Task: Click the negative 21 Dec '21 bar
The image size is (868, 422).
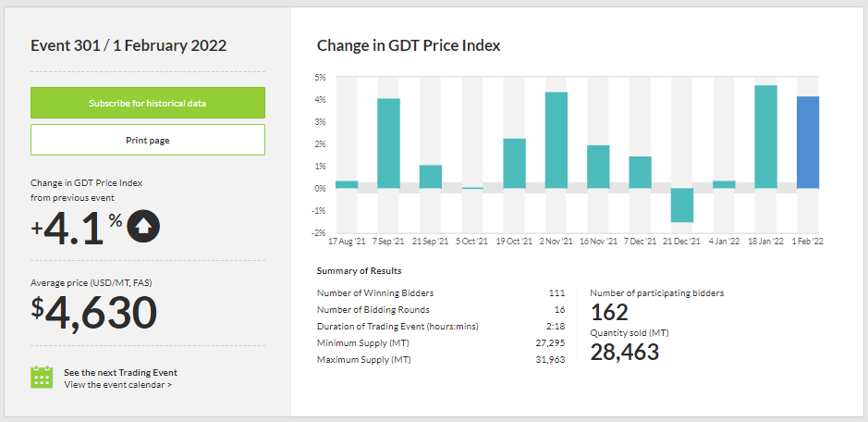Action: [682, 205]
